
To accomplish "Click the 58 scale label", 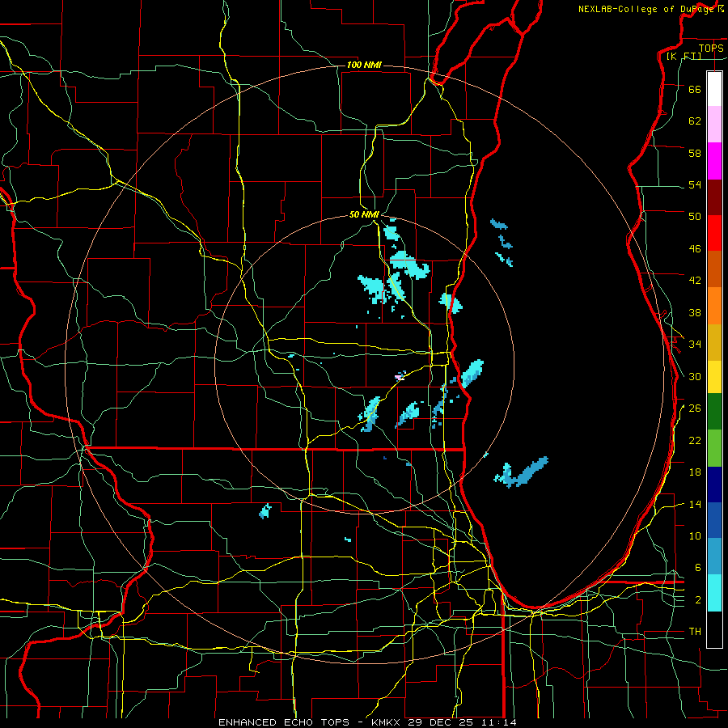I will click(695, 153).
